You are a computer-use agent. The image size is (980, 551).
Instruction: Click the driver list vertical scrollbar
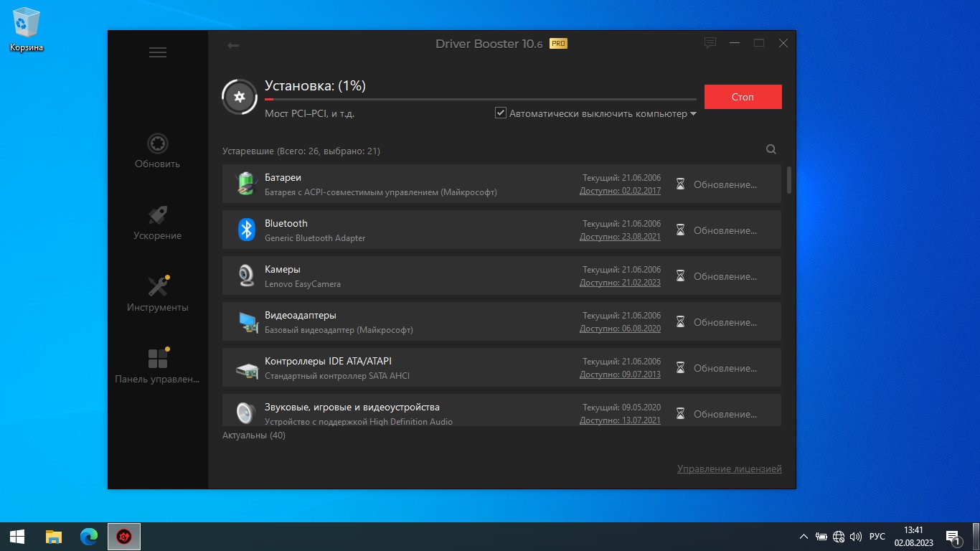tap(789, 179)
